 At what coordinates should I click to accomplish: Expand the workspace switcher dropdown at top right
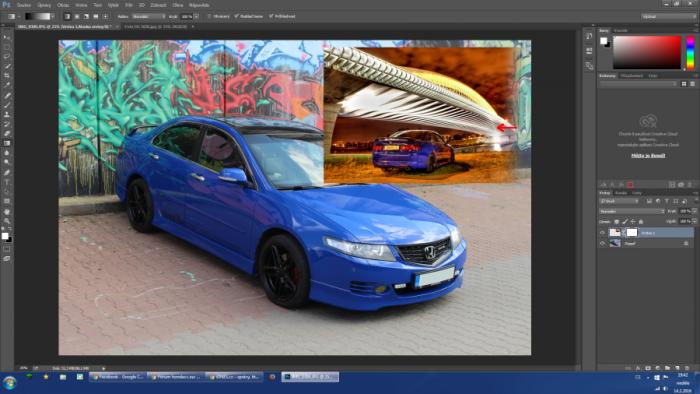(x=668, y=17)
